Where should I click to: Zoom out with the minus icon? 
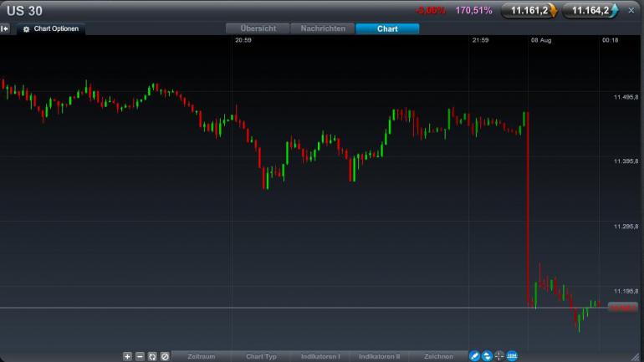tap(140, 356)
